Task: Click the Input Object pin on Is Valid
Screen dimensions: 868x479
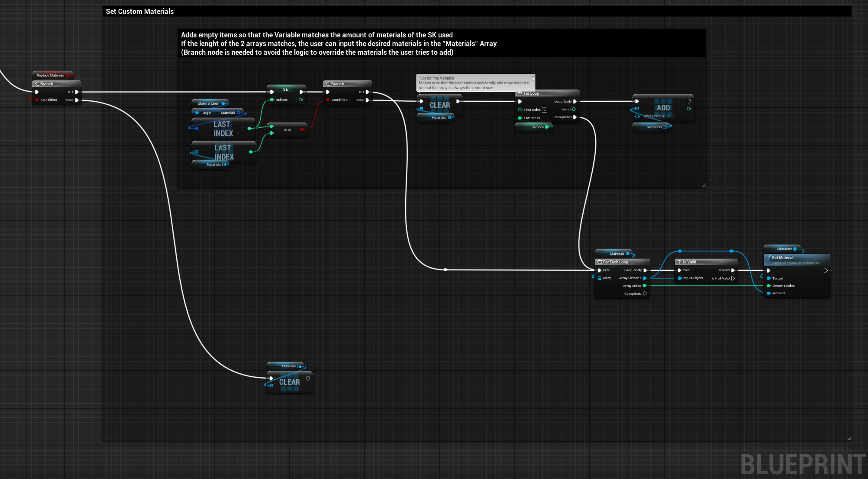Action: click(680, 278)
